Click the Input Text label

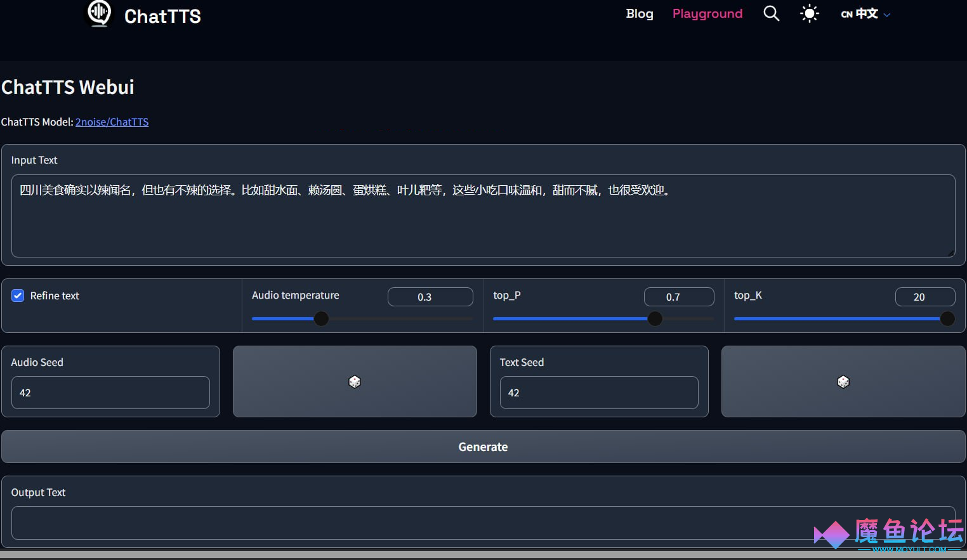point(34,160)
